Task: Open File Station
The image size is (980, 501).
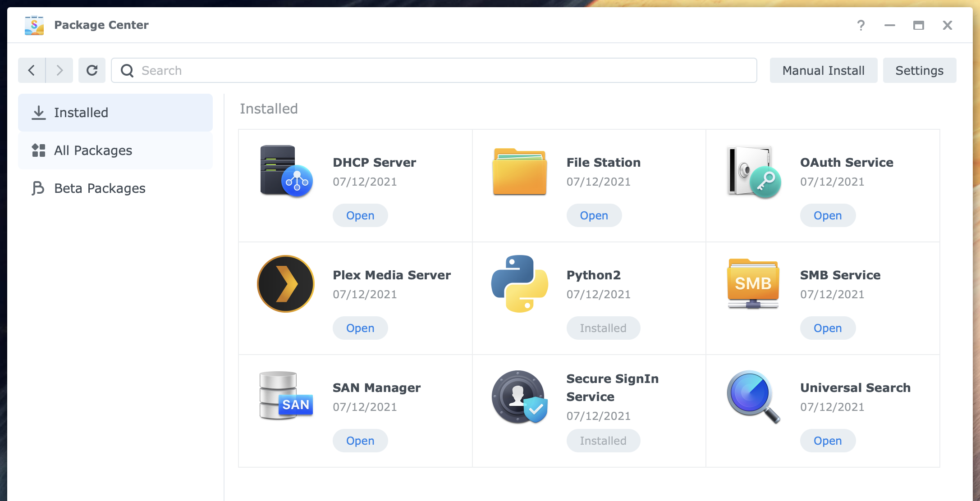Action: (x=594, y=215)
